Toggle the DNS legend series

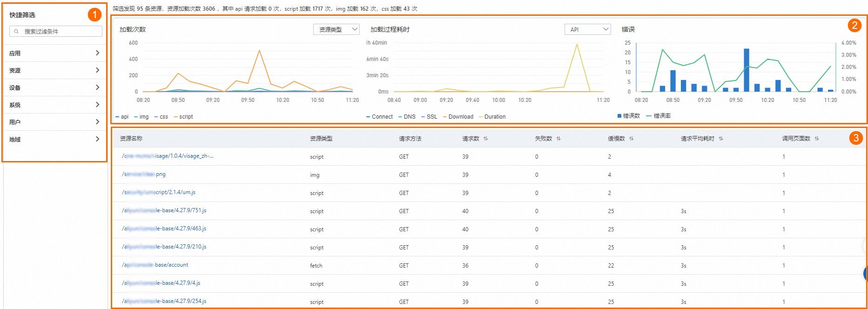(x=407, y=117)
